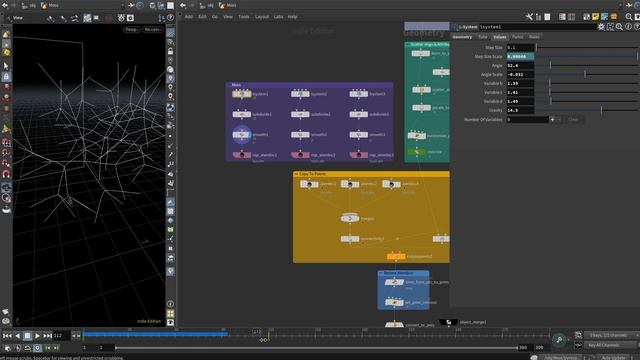Toggle the real-time playback clock icon
Viewport: 640px width, 360px height.
tap(37, 348)
